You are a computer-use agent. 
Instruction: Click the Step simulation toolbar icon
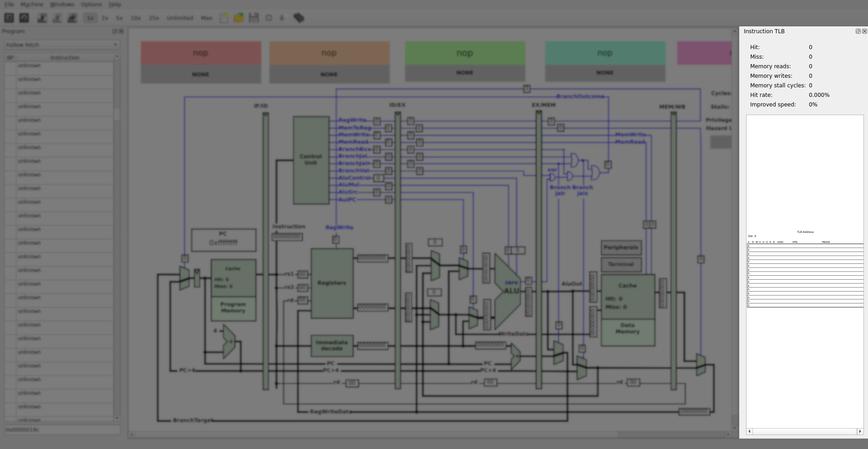72,18
